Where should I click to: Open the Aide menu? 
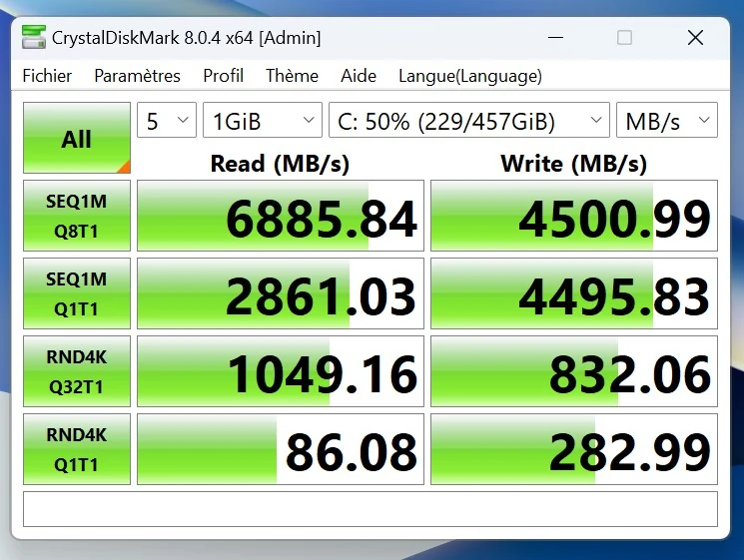[x=359, y=76]
